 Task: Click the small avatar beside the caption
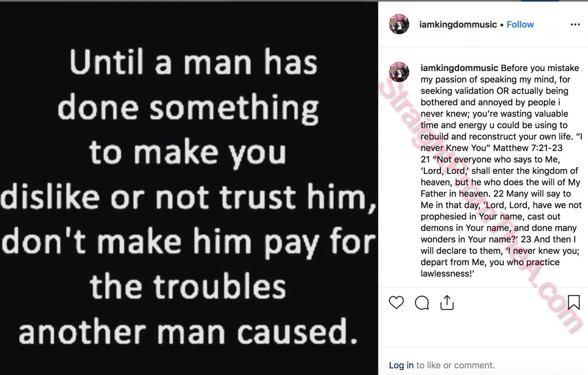[x=399, y=72]
